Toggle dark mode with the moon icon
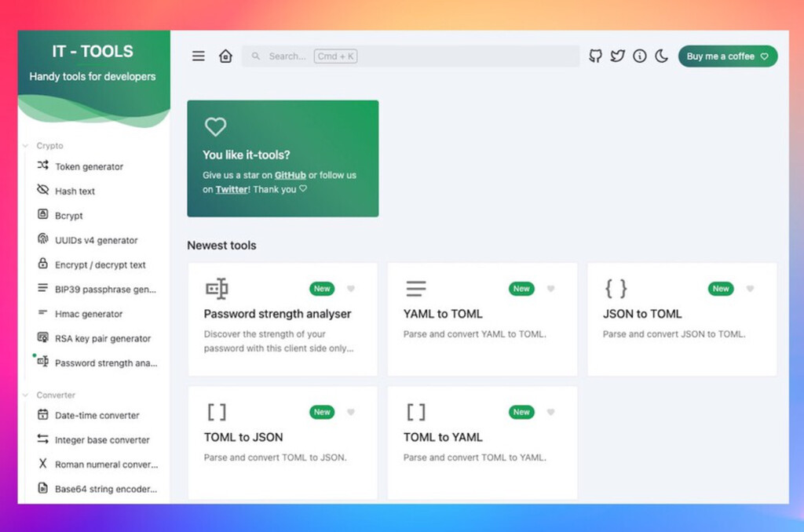The image size is (804, 532). coord(661,56)
